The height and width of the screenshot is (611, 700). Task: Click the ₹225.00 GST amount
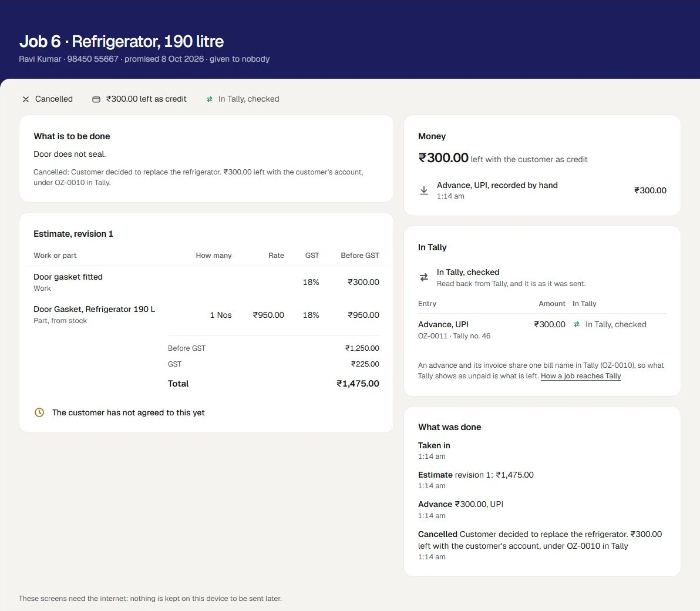(365, 364)
